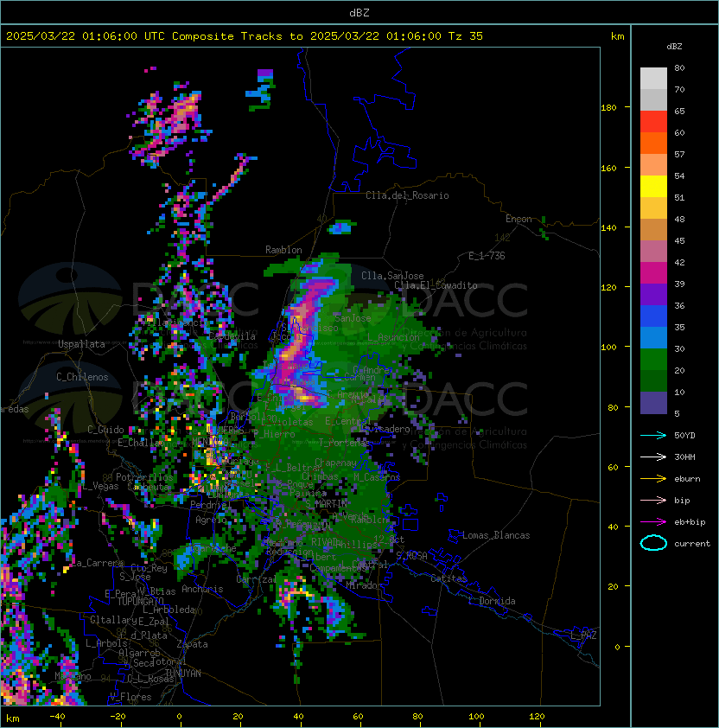Click the '-20' tick on the horizontal km axis
The image size is (719, 728).
point(118,717)
